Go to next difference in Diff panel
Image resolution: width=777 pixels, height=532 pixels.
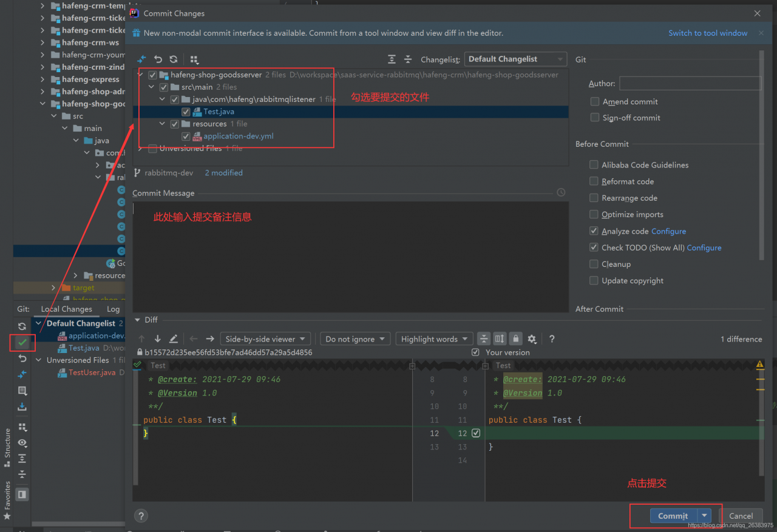click(x=158, y=339)
